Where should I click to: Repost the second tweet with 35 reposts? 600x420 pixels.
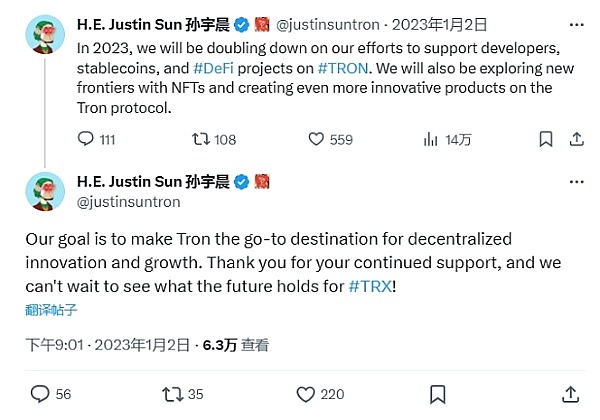(171, 393)
